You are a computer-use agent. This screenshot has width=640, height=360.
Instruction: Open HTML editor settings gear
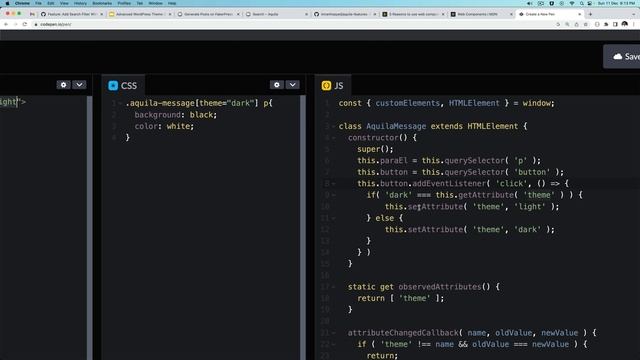63,85
